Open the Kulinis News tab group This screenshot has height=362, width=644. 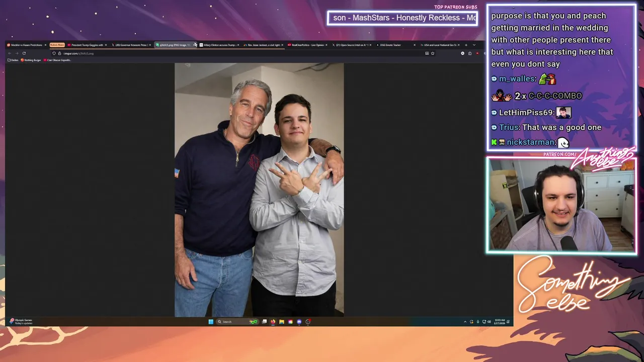(x=57, y=45)
